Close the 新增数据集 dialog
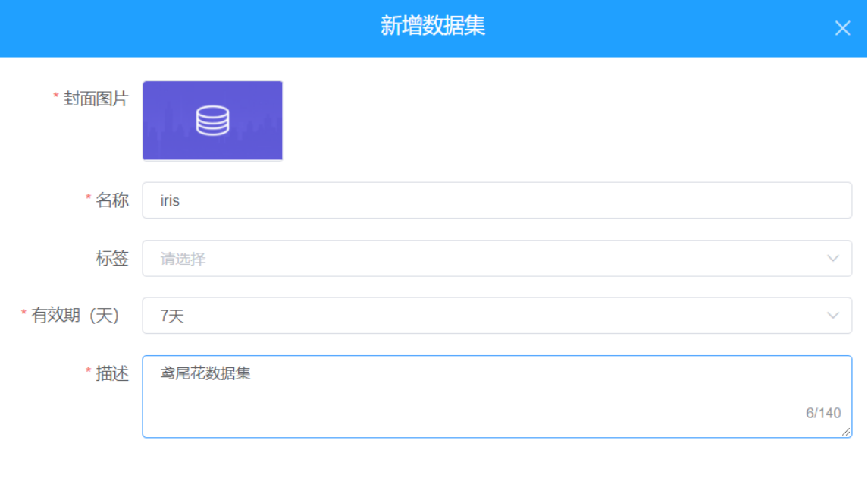This screenshot has height=494, width=868. point(842,29)
